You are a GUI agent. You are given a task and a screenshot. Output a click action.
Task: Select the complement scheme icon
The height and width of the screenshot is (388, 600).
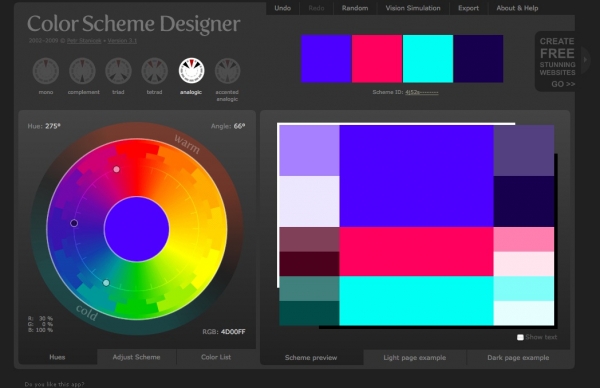[x=82, y=71]
